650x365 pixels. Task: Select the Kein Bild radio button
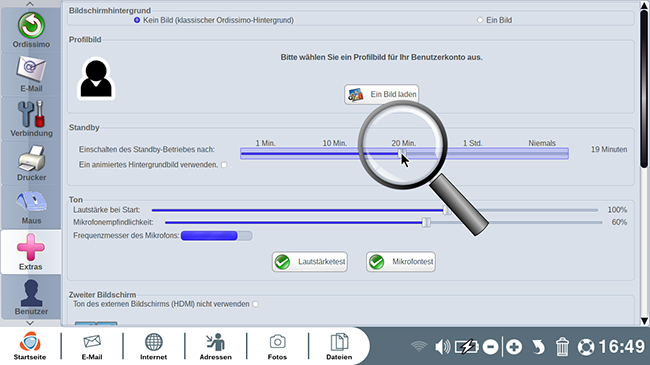point(137,20)
